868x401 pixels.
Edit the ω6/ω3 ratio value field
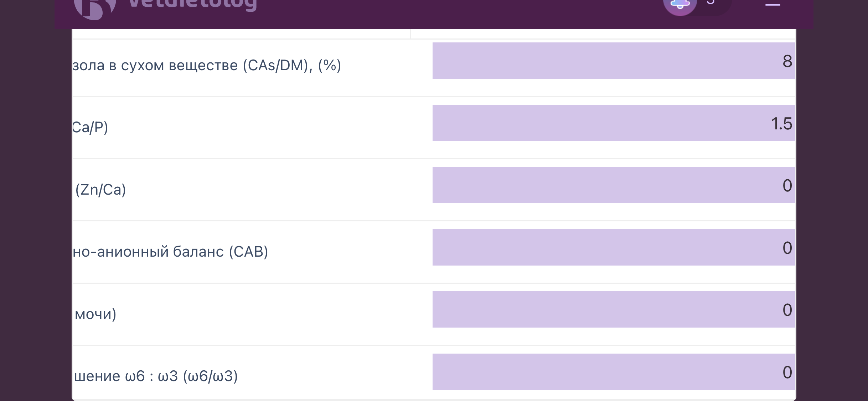(614, 372)
